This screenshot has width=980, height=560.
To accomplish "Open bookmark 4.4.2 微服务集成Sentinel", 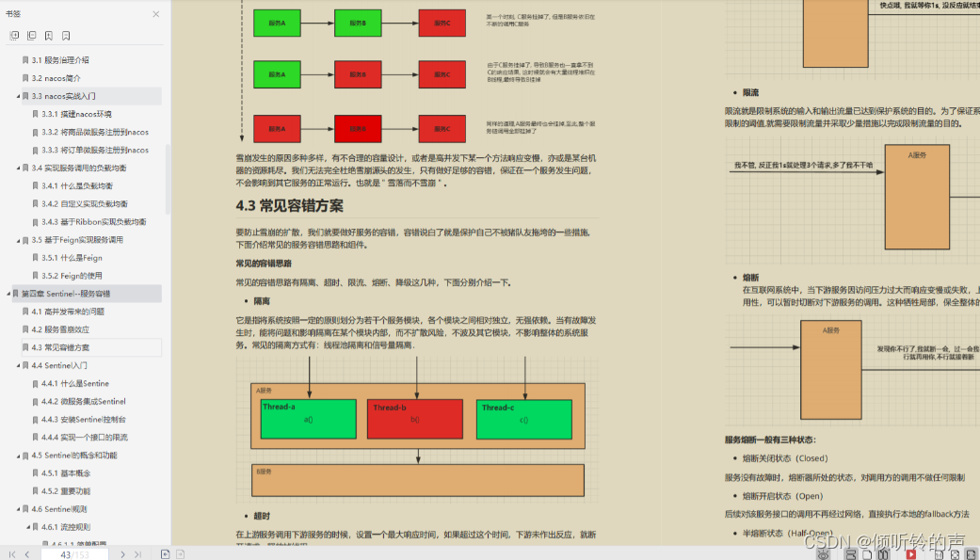I will tap(83, 402).
